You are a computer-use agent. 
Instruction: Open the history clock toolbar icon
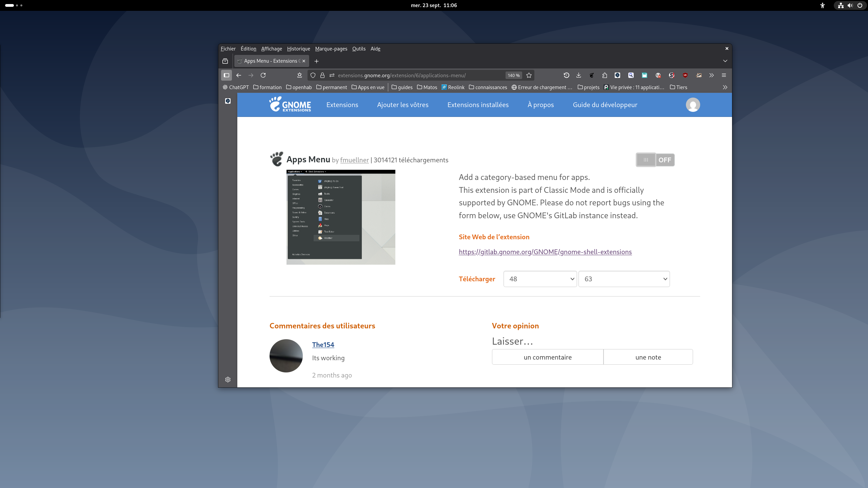tap(566, 75)
